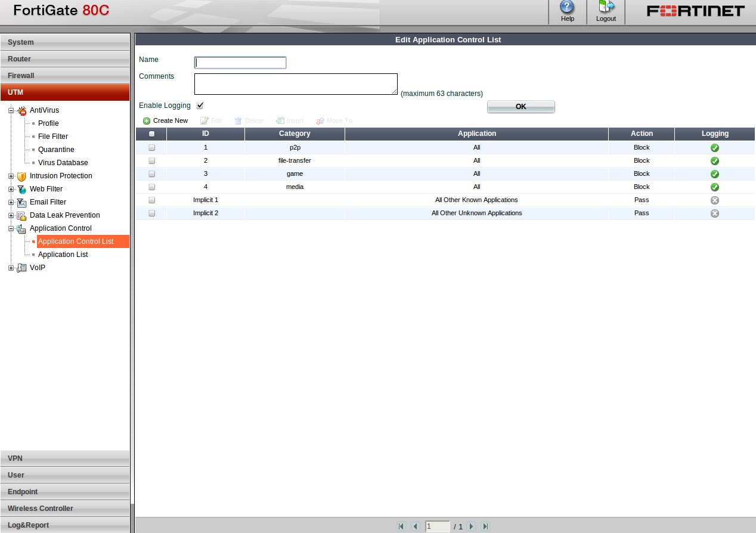Disable the Enable Logging checkbox

coord(200,105)
